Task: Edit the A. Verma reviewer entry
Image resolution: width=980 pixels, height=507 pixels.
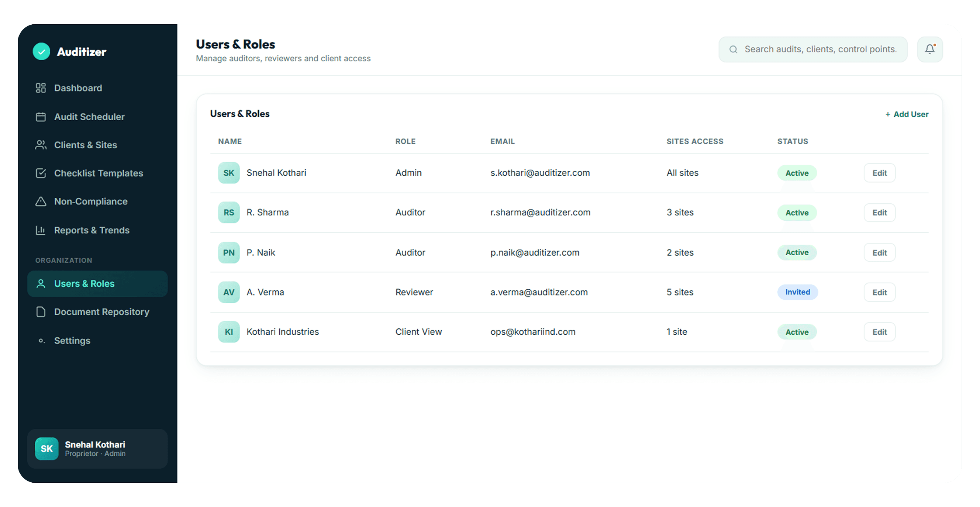Action: pyautogui.click(x=879, y=293)
